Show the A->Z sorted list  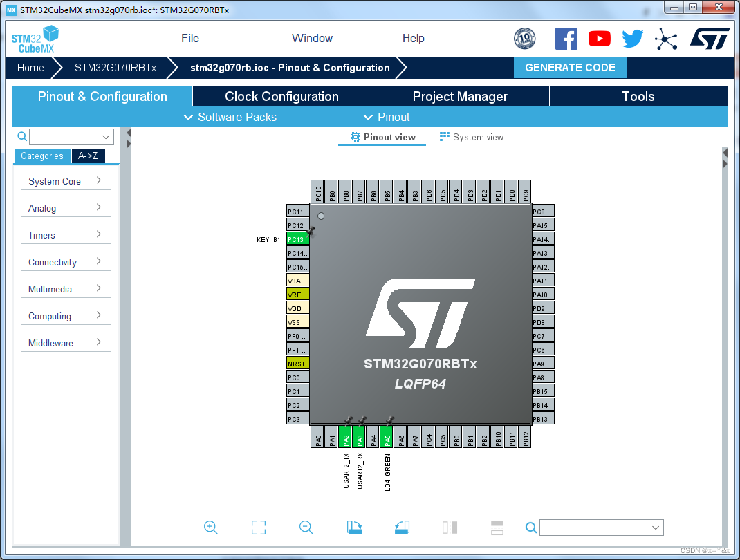pos(88,156)
